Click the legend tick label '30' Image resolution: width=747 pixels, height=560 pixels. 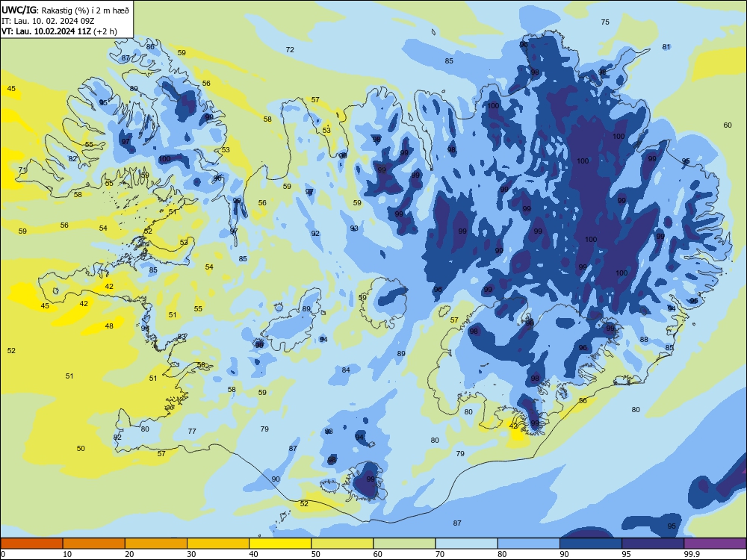click(x=191, y=554)
